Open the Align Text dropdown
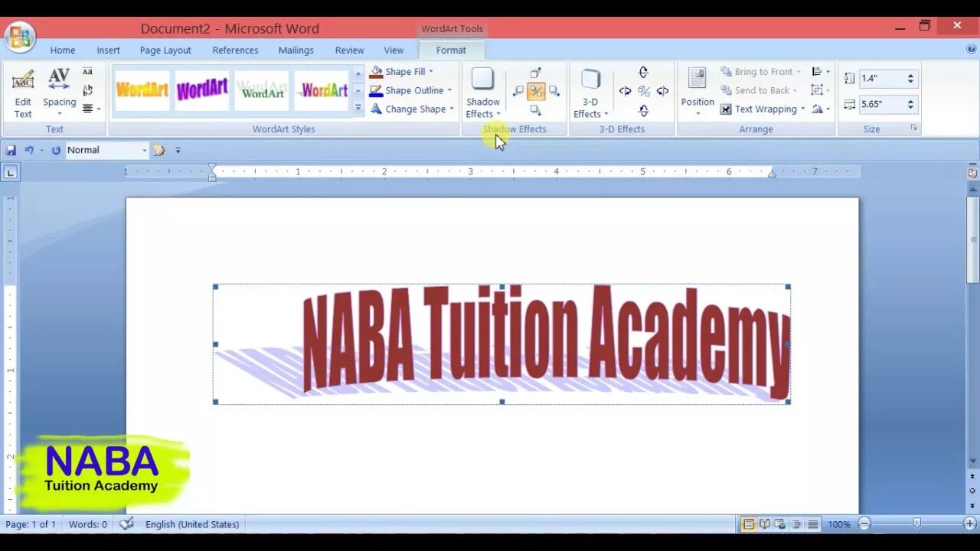This screenshot has height=551, width=980. click(x=91, y=109)
